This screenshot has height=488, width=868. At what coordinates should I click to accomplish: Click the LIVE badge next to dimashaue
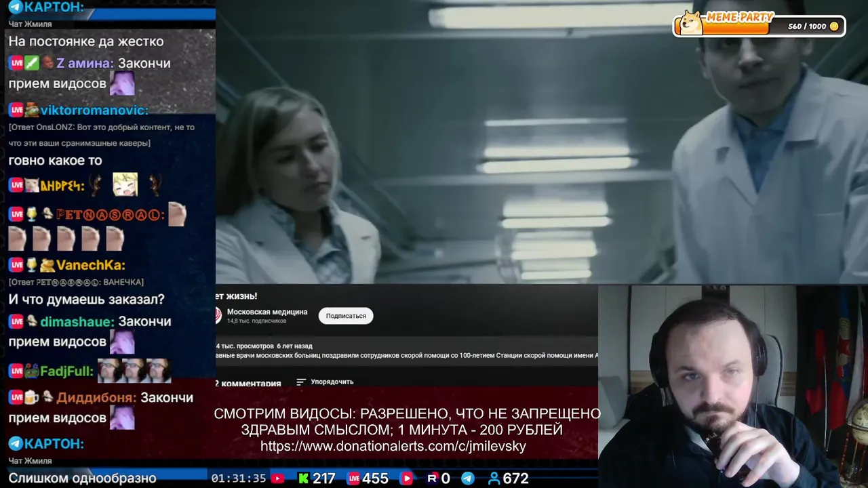(16, 321)
